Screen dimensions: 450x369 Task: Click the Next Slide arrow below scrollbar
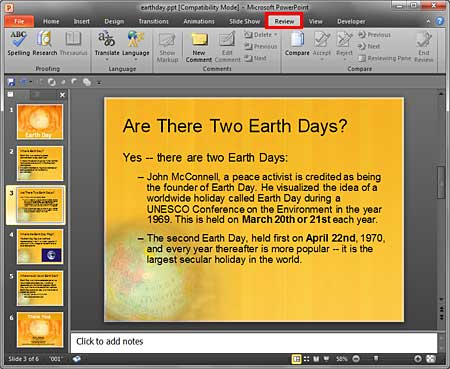coord(441,318)
